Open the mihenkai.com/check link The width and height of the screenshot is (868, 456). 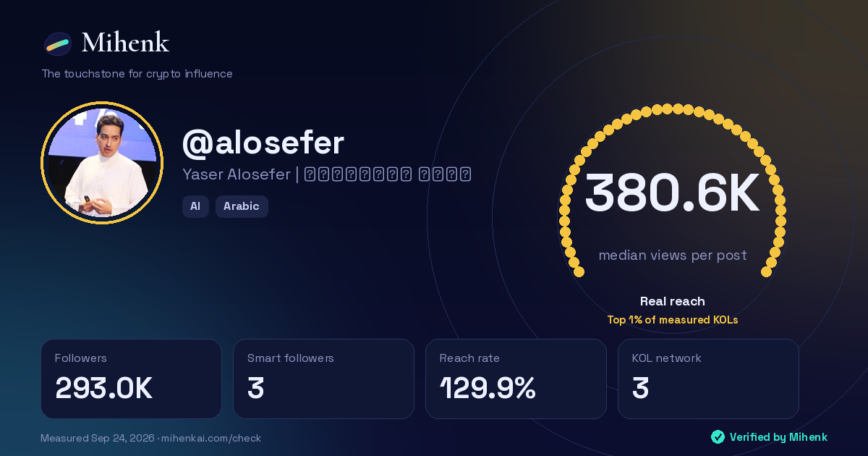(210, 438)
